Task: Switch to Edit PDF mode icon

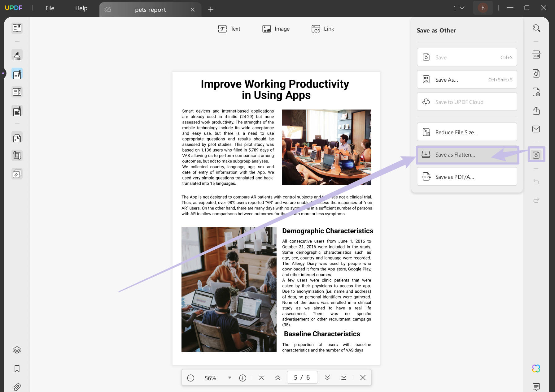Action: click(17, 74)
